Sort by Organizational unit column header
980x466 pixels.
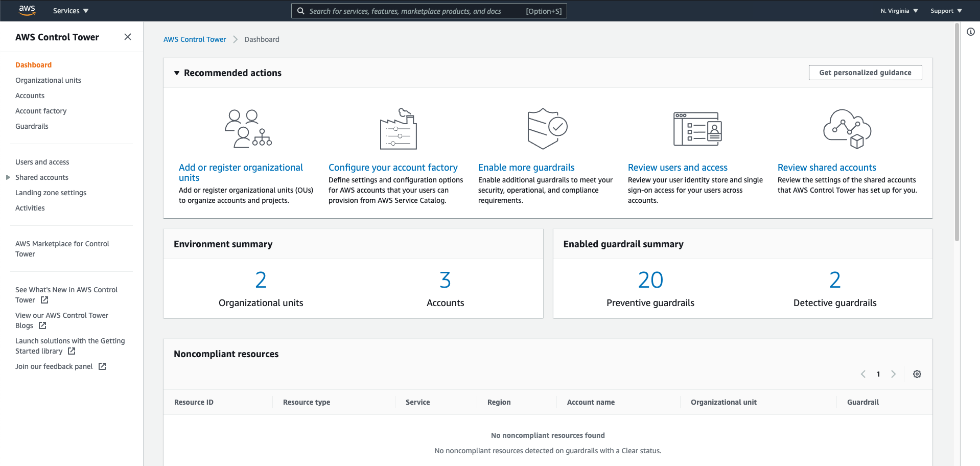pyautogui.click(x=724, y=402)
